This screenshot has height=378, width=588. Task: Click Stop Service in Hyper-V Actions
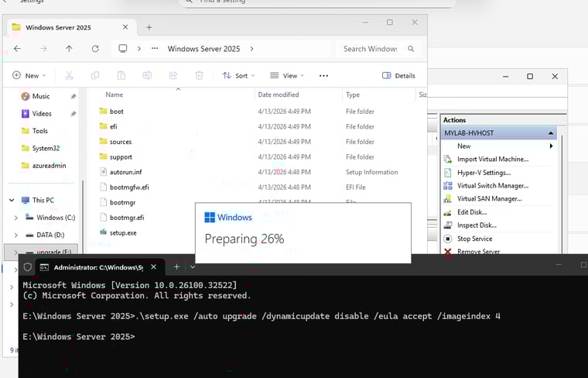click(x=474, y=239)
